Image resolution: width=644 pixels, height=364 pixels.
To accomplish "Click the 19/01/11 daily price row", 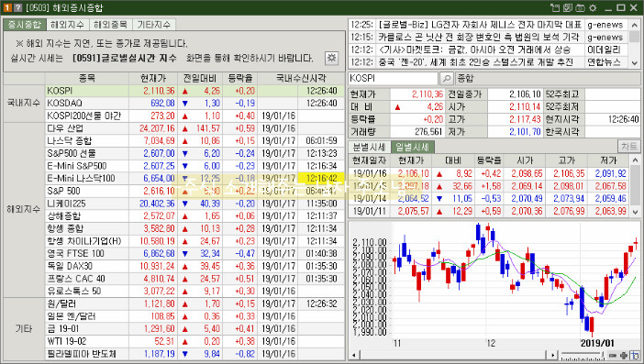I will click(x=489, y=212).
